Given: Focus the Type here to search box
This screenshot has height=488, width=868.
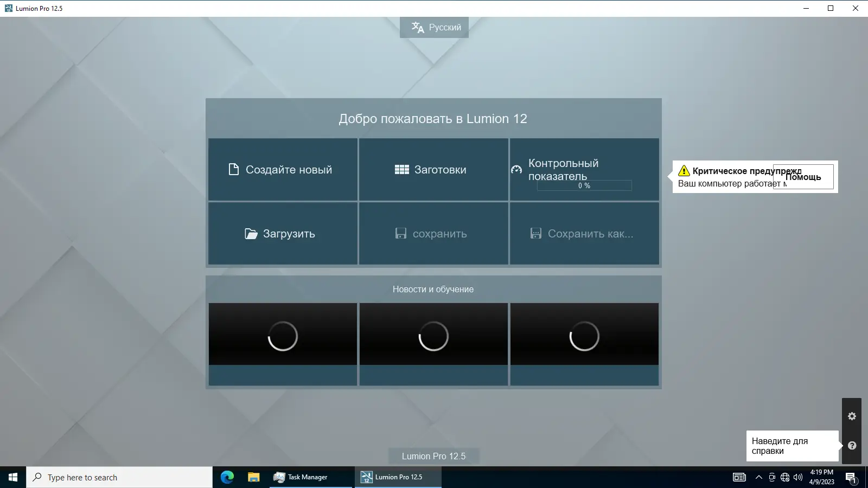Looking at the screenshot, I should click(119, 477).
